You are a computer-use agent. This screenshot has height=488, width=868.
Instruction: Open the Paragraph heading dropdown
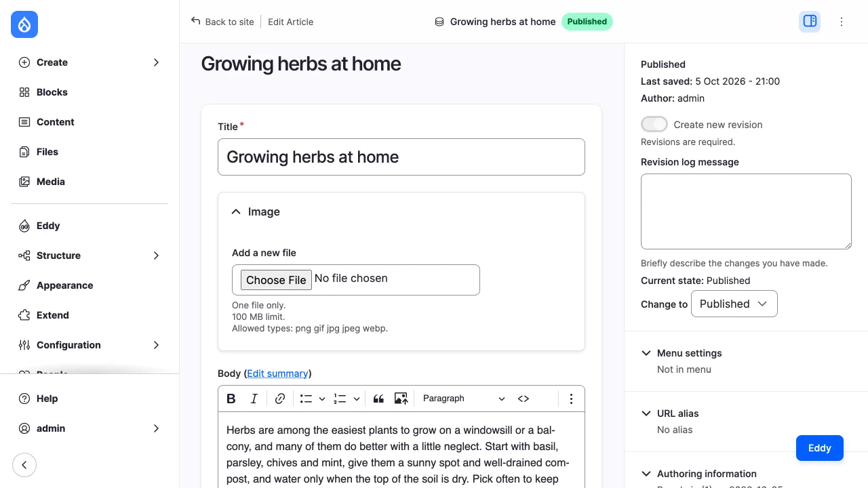[463, 399]
